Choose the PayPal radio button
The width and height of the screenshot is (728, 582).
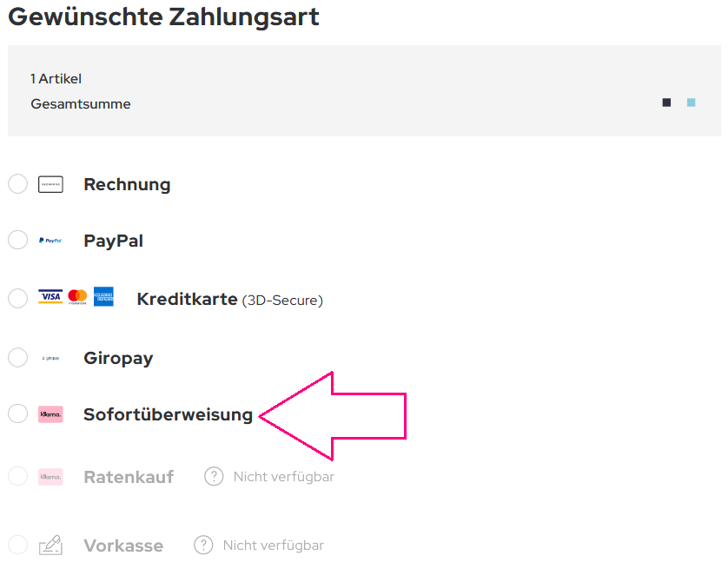point(17,241)
